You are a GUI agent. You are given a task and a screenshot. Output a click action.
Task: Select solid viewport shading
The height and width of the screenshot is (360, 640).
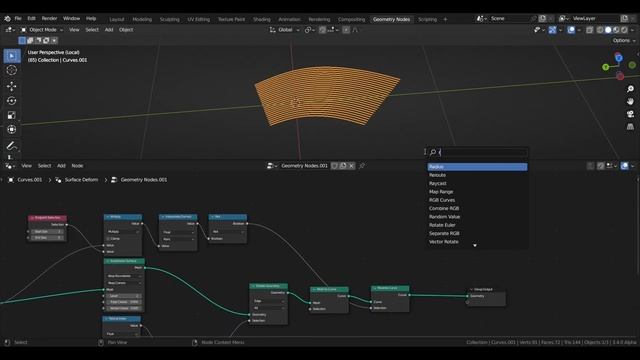608,30
